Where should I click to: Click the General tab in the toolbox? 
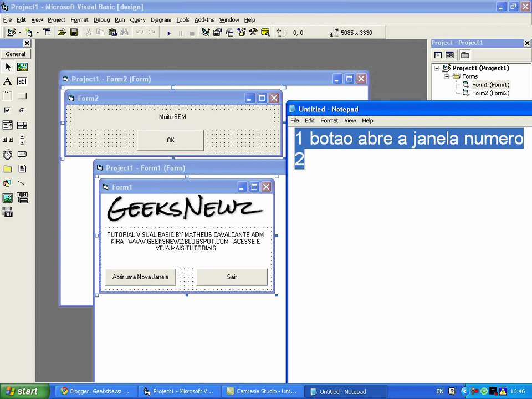coord(16,54)
